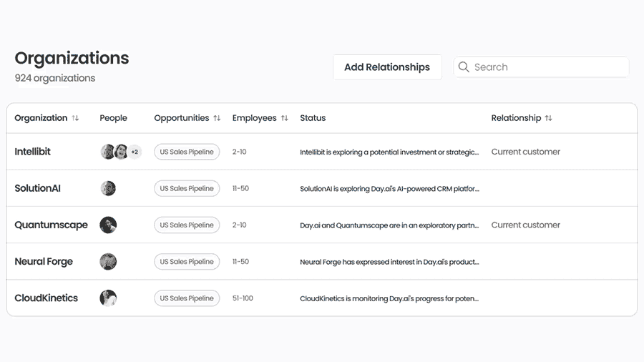
Task: Click CloudKinetics' person avatar
Action: (x=108, y=298)
